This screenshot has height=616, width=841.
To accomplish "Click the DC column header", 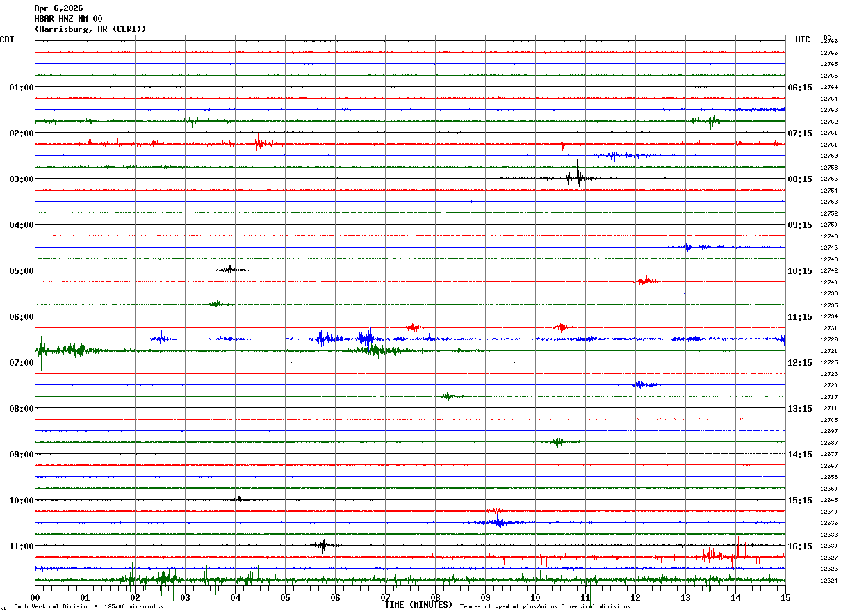I will pos(827,38).
